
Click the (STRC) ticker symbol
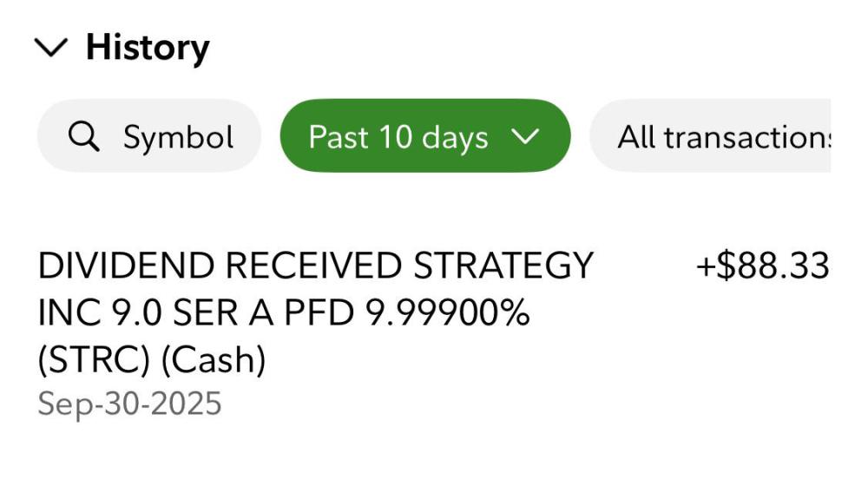point(94,360)
